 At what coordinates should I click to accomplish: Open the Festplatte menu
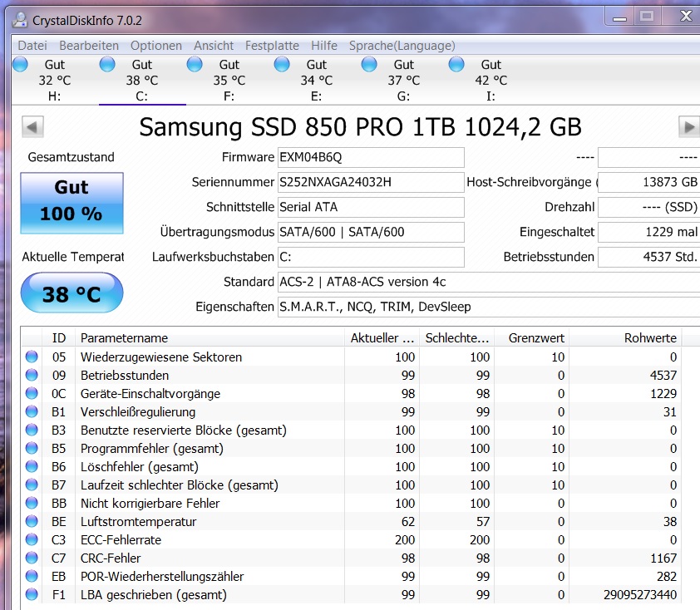[x=272, y=46]
